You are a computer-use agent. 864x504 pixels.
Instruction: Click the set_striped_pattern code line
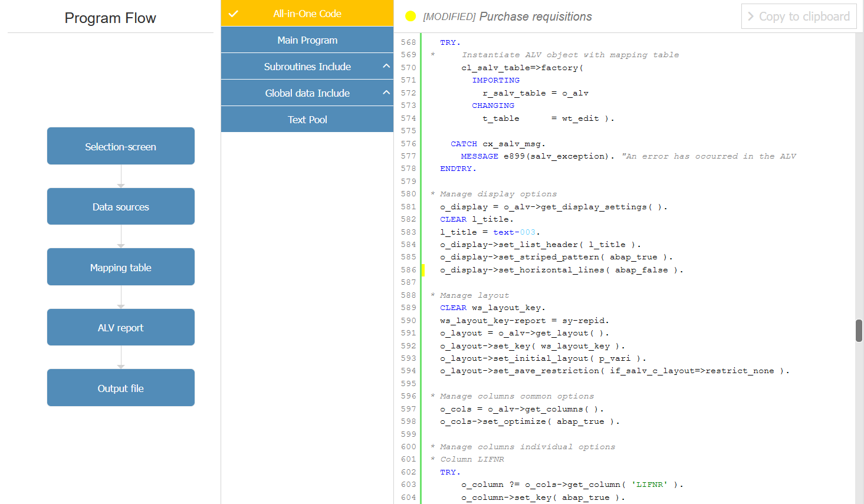(556, 257)
